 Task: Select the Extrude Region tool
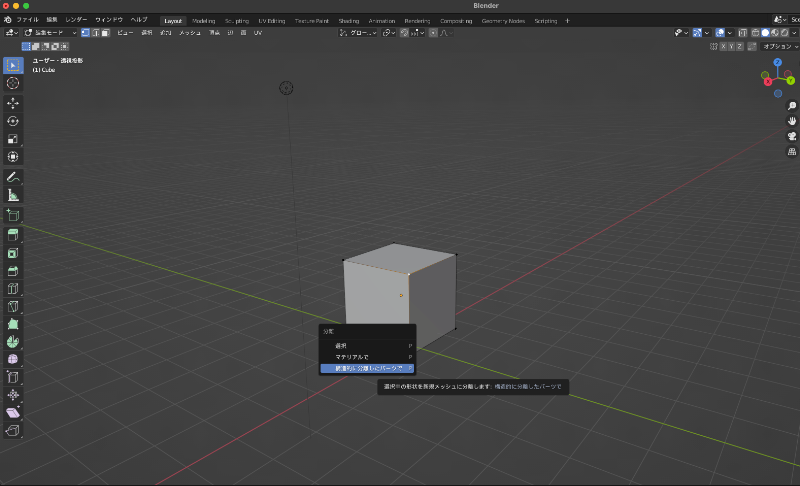[13, 235]
